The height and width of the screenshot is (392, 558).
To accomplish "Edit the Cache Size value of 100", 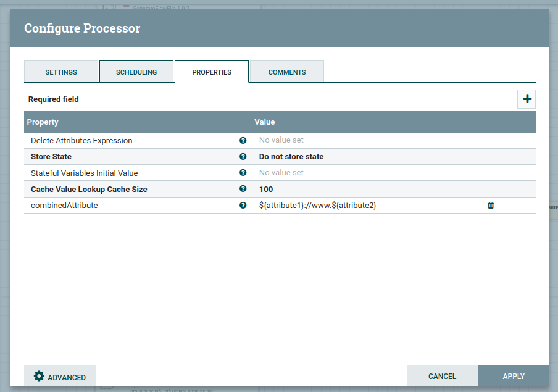I will (x=365, y=189).
